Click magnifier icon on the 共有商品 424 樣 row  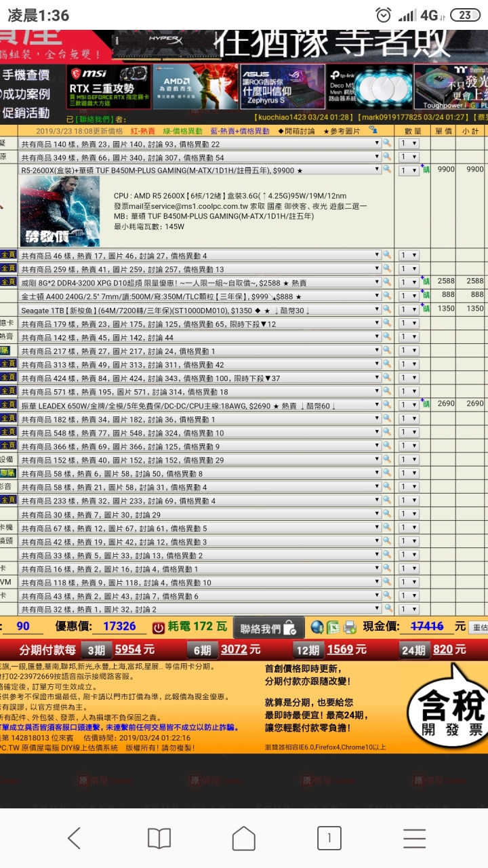click(x=387, y=378)
